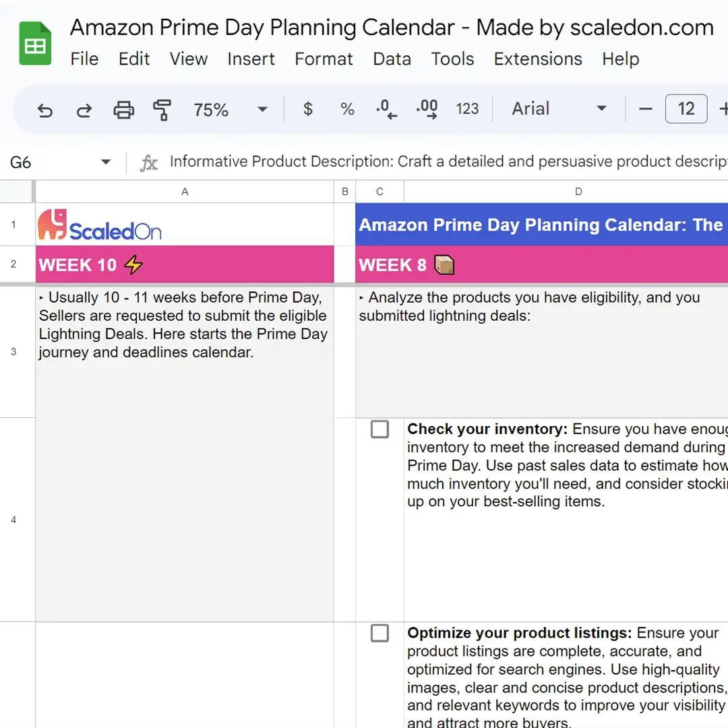
Task: Open more number formats (123)
Action: tap(467, 109)
